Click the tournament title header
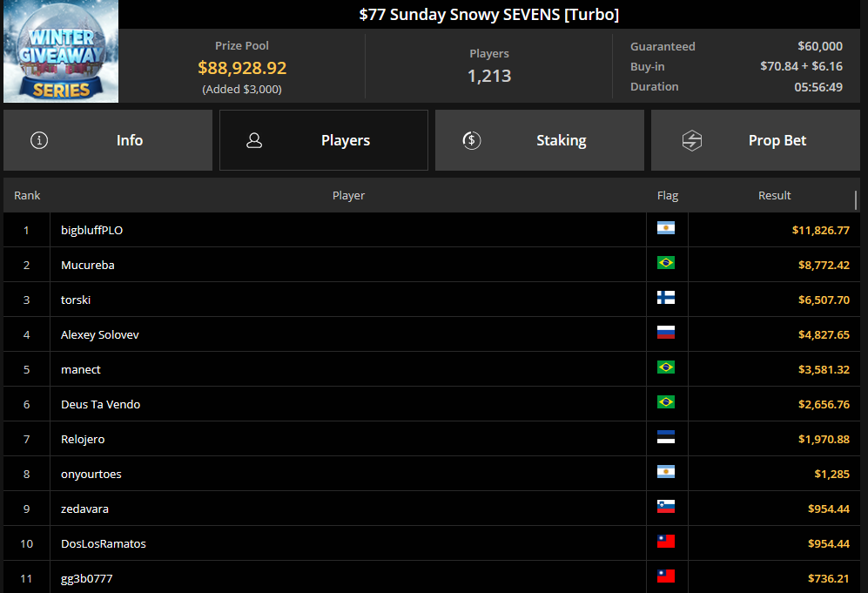Screen dimensions: 868x593 (490, 13)
